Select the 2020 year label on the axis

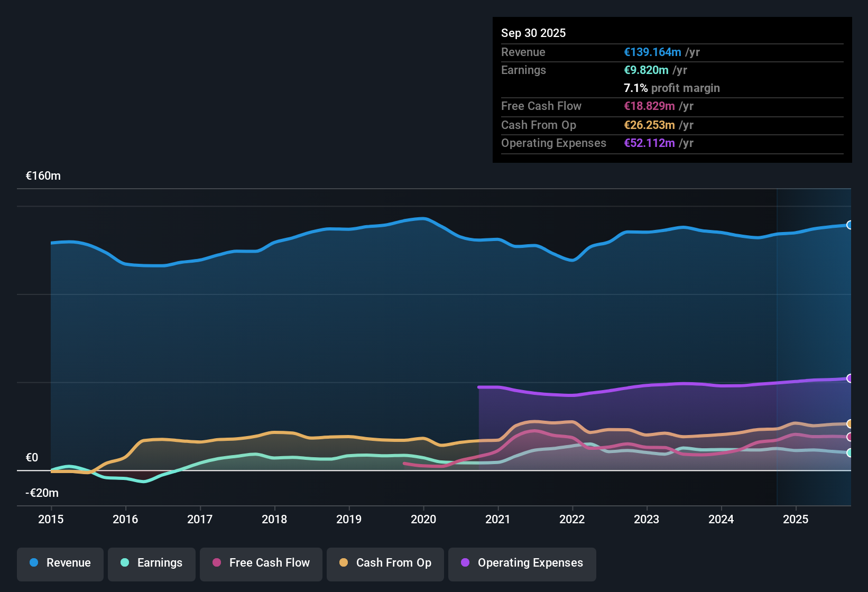[x=423, y=520]
